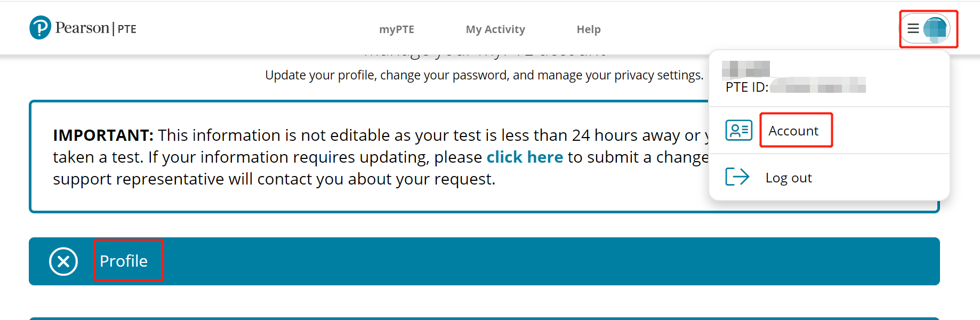Toggle the Profile section header label
980x320 pixels.
coord(124,261)
